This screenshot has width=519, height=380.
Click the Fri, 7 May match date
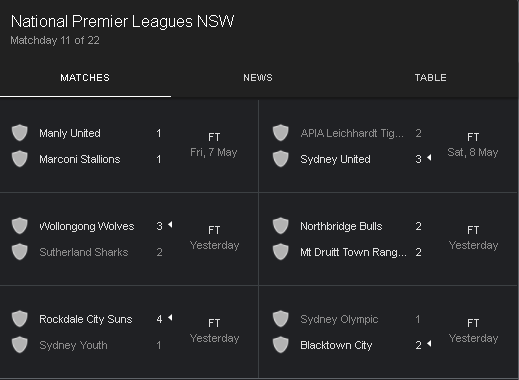[x=214, y=152]
